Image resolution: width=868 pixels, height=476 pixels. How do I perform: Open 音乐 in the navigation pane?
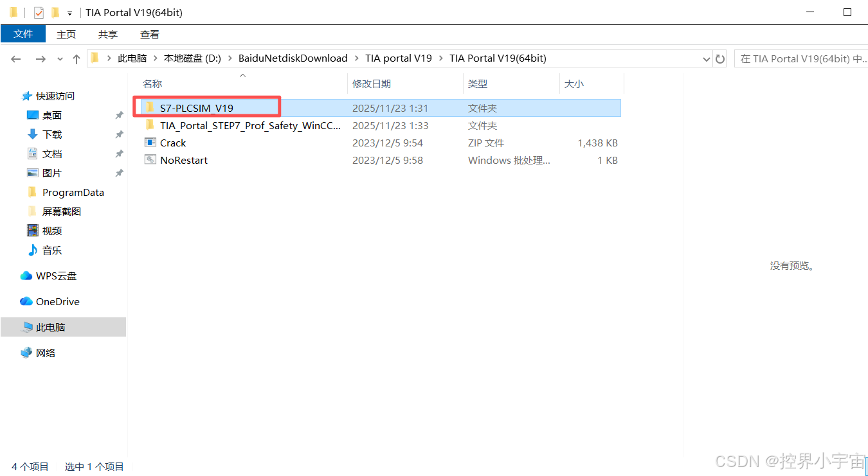click(x=52, y=250)
